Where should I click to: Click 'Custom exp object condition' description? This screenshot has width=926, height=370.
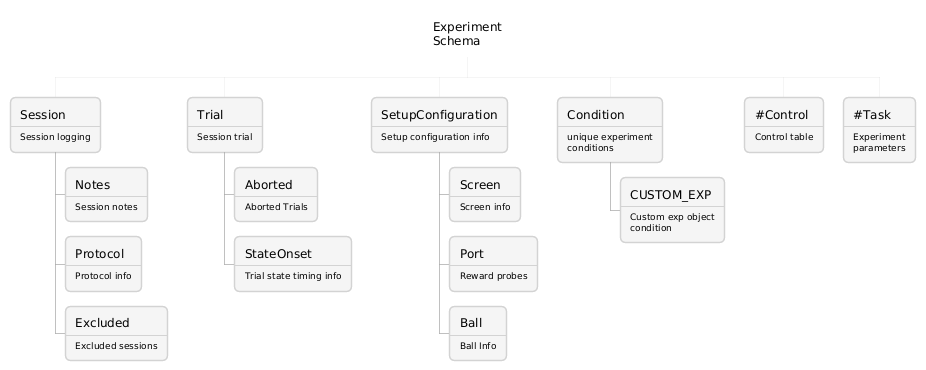(672, 222)
